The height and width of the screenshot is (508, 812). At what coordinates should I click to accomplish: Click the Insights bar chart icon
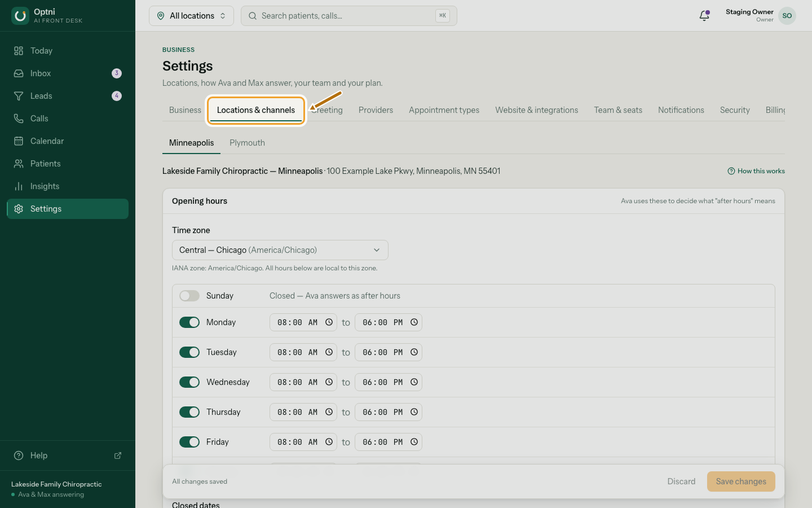19,186
